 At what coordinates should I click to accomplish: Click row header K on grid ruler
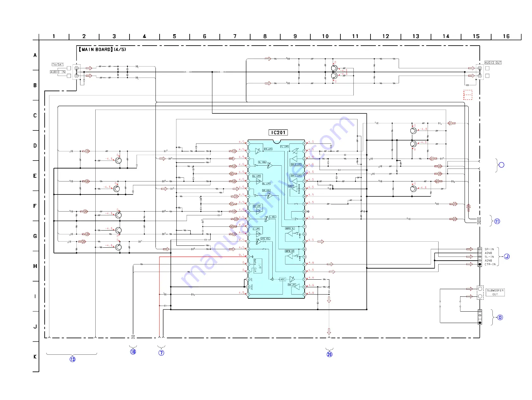[x=35, y=357]
